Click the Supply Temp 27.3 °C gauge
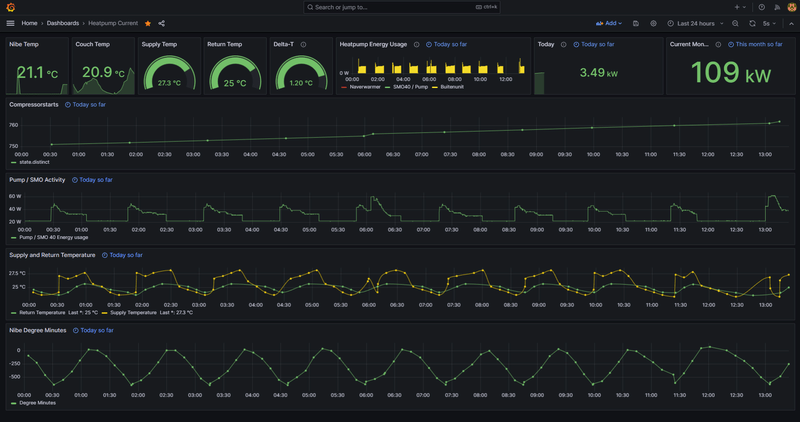 point(169,74)
